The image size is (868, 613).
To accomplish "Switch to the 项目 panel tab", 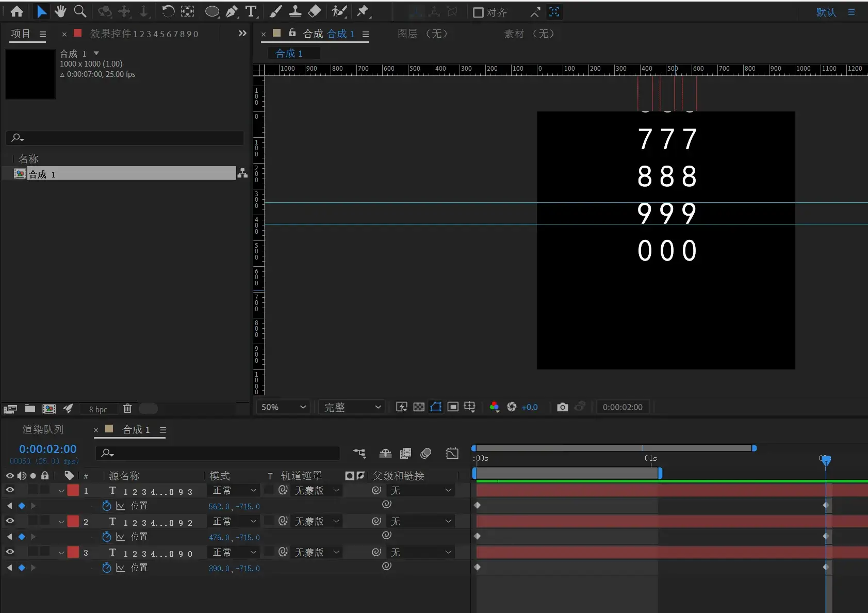I will (x=21, y=34).
